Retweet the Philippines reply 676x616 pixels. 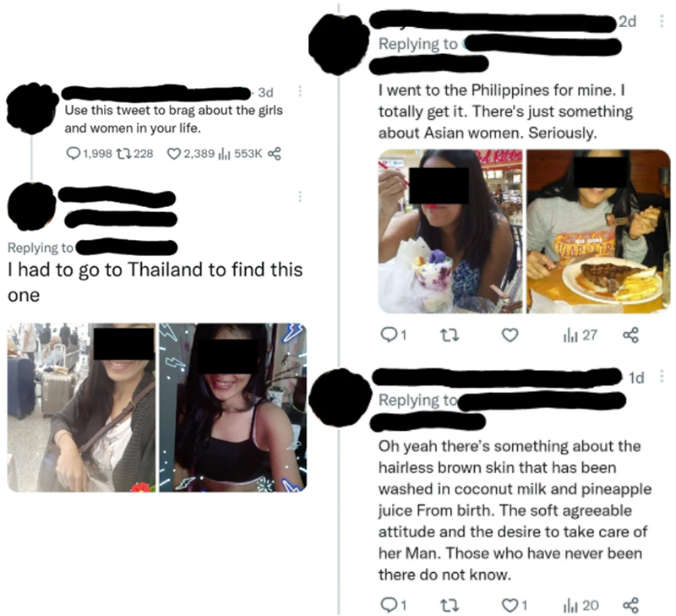pos(449,335)
